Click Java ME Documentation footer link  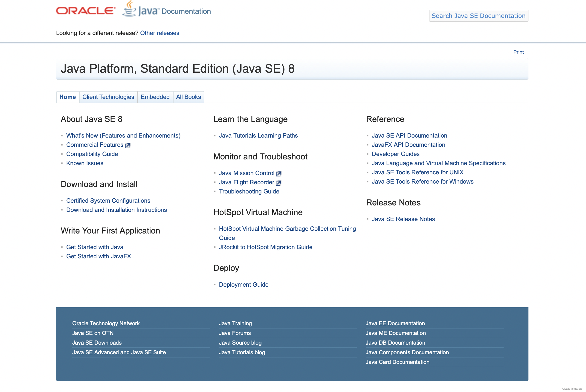pyautogui.click(x=396, y=333)
